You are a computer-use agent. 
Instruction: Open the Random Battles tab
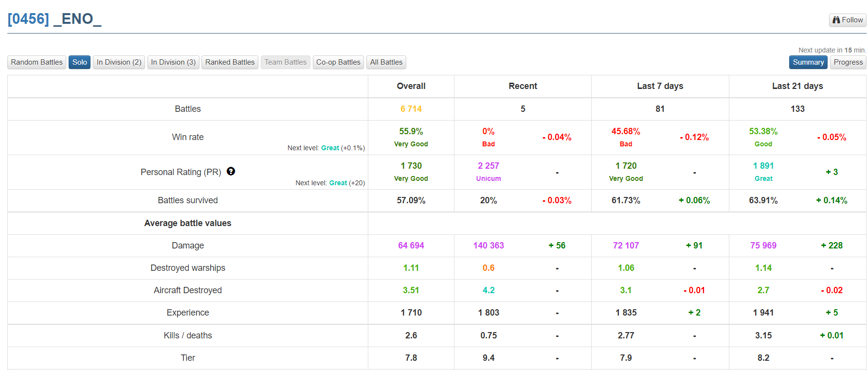point(37,62)
